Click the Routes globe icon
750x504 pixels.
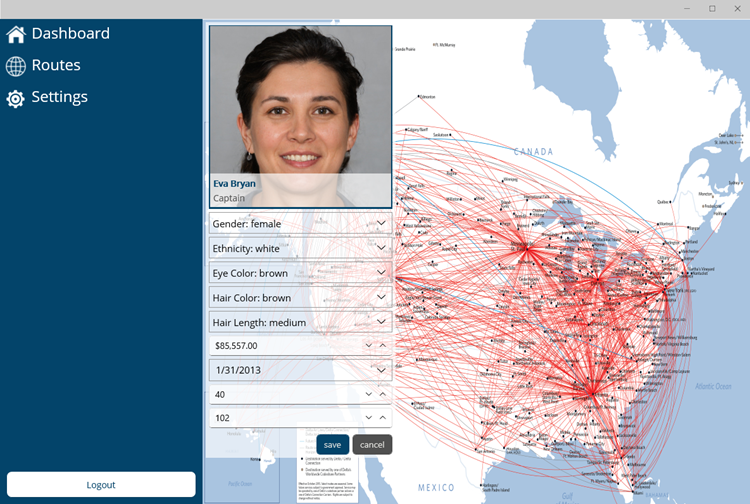[16, 66]
